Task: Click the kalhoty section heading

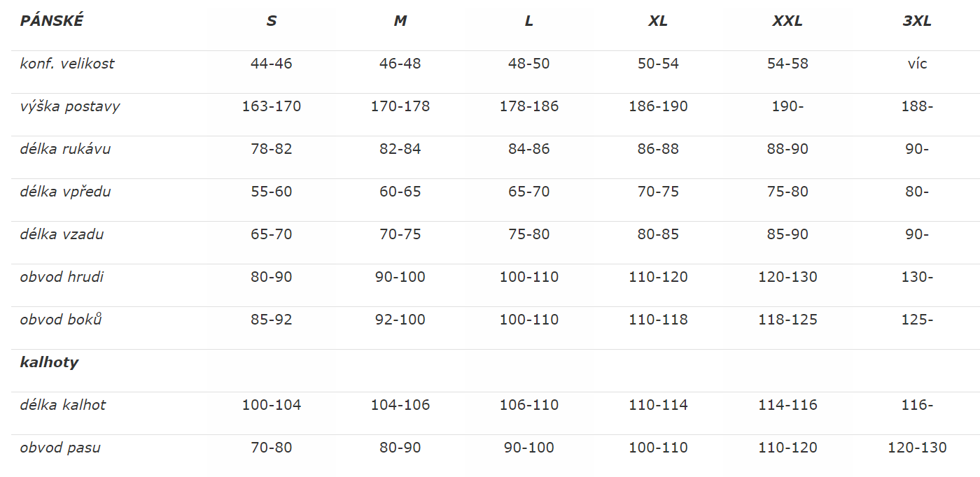Action: [x=49, y=362]
